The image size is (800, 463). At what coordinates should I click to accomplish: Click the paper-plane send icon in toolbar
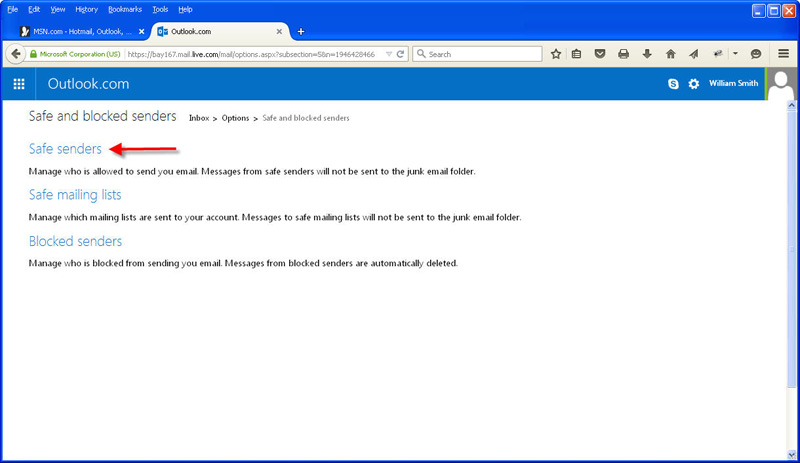[x=694, y=54]
